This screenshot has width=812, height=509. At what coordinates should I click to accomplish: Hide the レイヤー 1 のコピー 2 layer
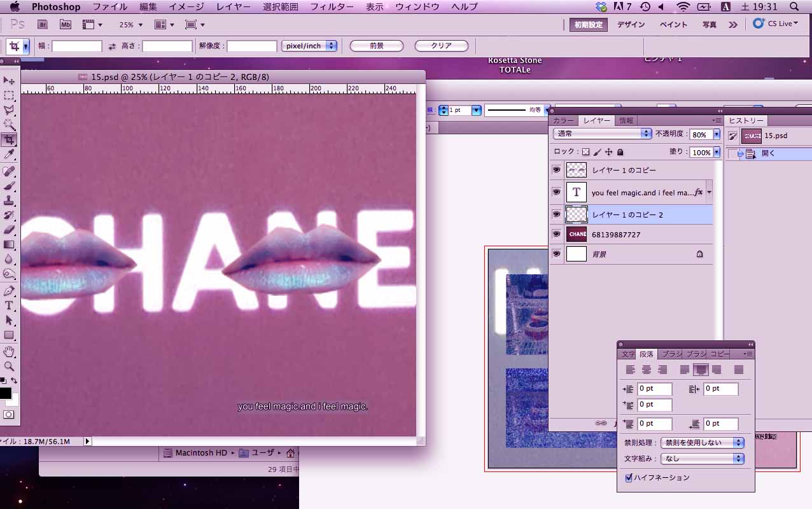tap(556, 214)
